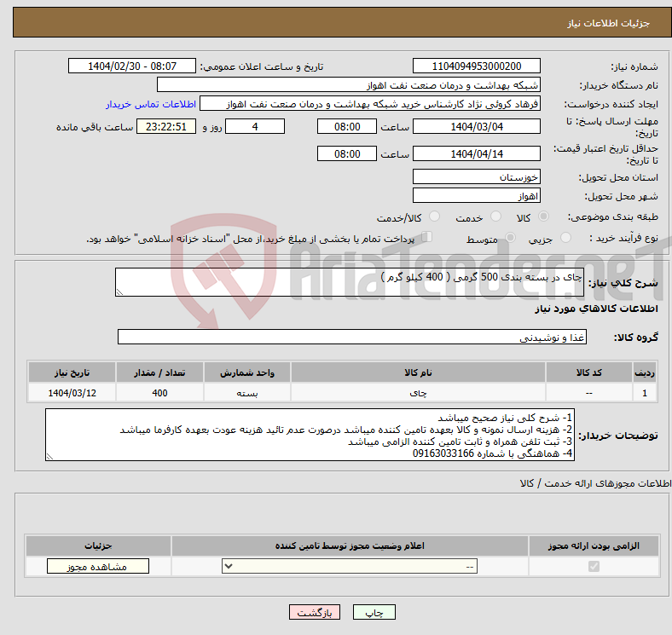
Task: Click the ردیف column header
Action: [645, 372]
